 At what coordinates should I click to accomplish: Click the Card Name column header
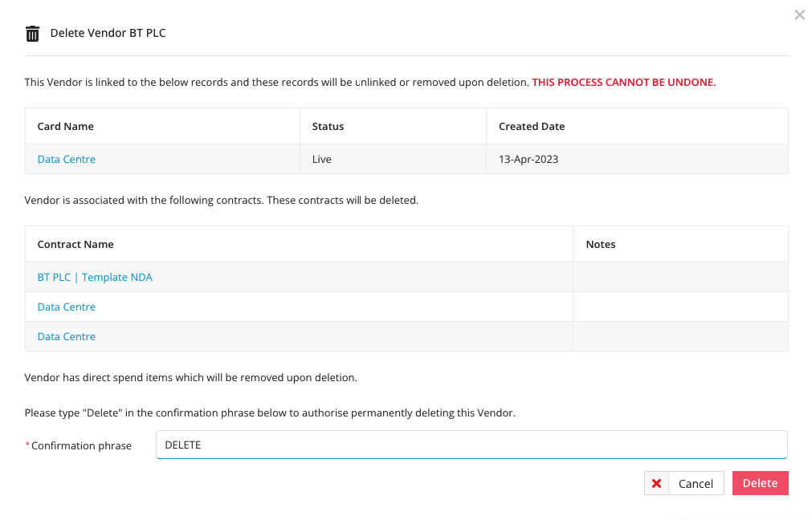click(x=65, y=126)
